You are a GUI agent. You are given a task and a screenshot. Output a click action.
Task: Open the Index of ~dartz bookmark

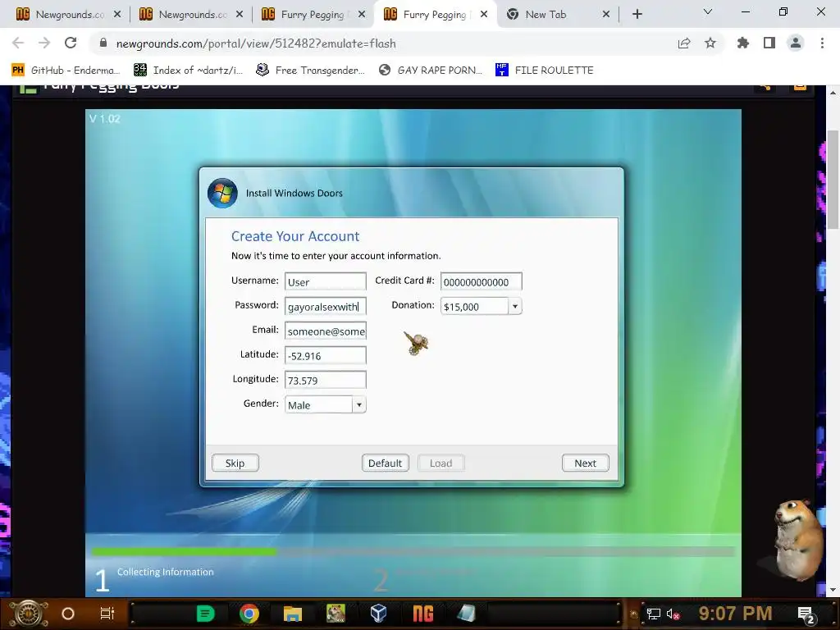pos(189,71)
